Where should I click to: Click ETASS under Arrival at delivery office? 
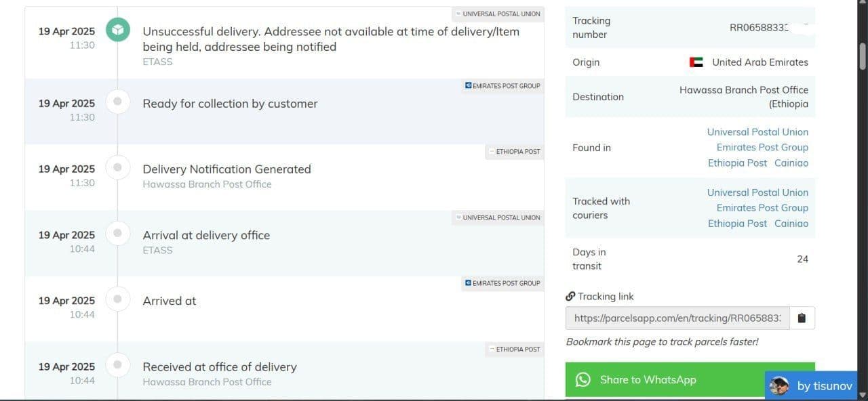point(157,250)
